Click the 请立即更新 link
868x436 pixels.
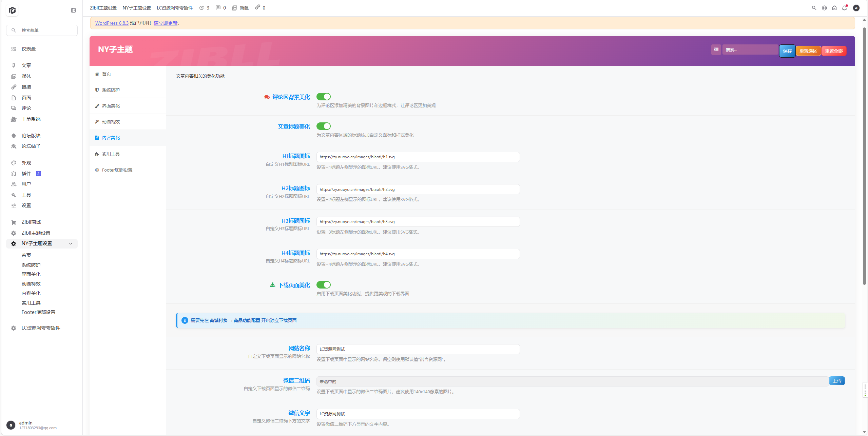(166, 23)
